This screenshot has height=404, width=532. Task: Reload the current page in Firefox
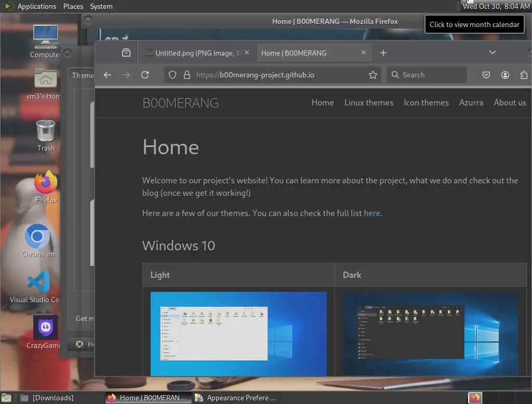pos(145,75)
